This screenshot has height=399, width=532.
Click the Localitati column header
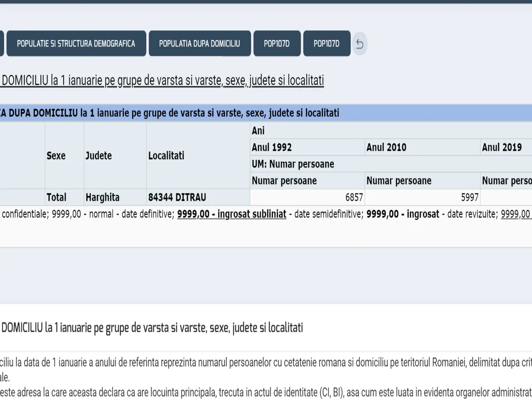[166, 156]
